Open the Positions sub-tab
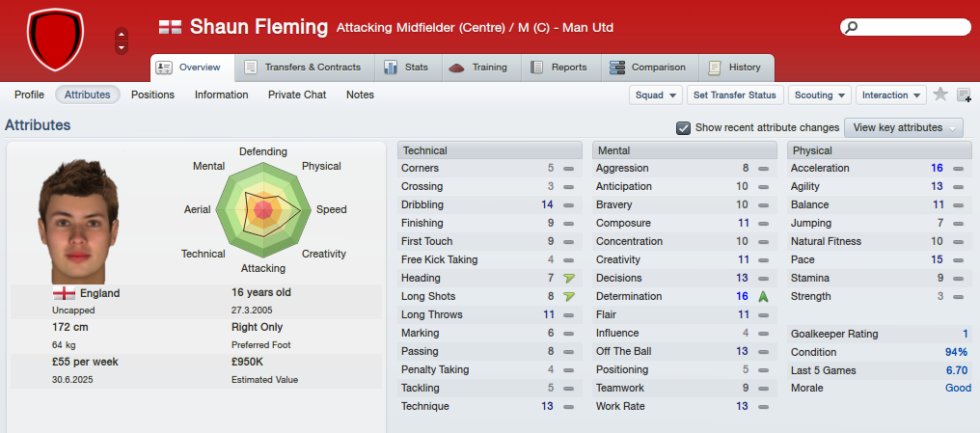The width and height of the screenshot is (980, 433). pos(152,95)
